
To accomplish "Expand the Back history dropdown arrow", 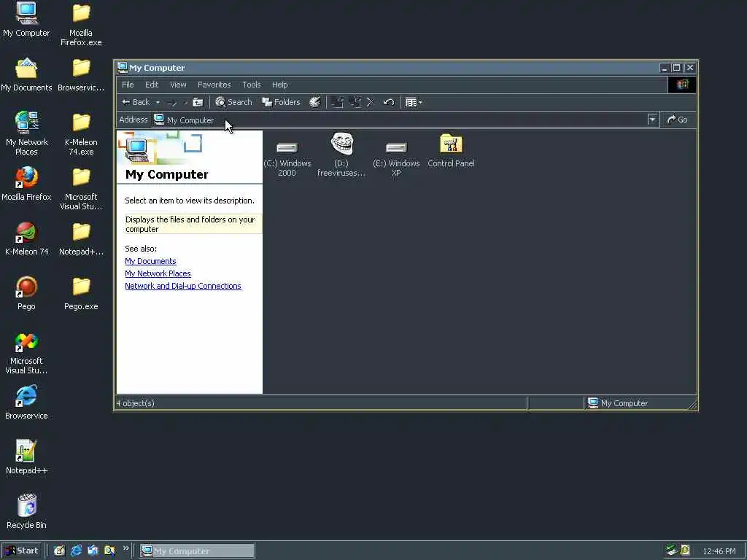I will pyautogui.click(x=158, y=102).
